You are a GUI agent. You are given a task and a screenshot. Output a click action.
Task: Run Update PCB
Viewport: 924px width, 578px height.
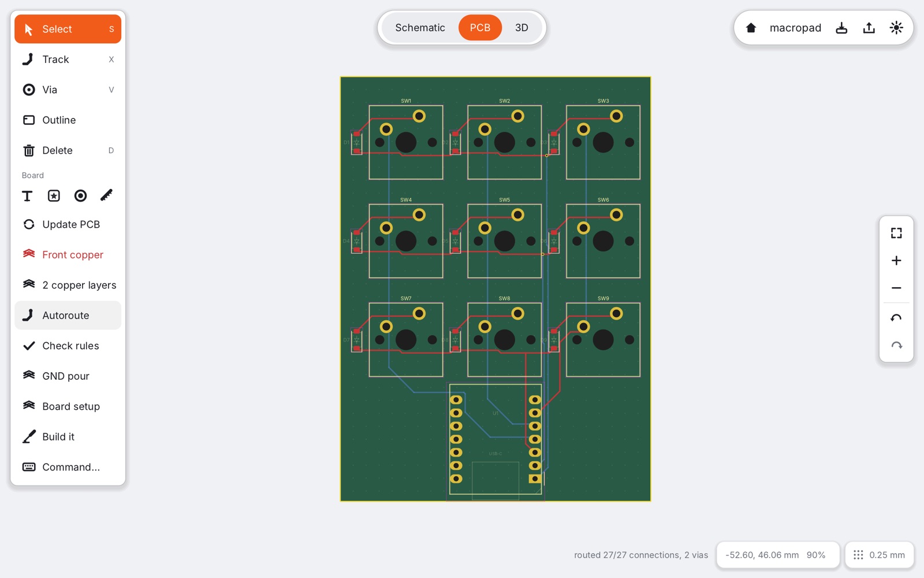[68, 224]
